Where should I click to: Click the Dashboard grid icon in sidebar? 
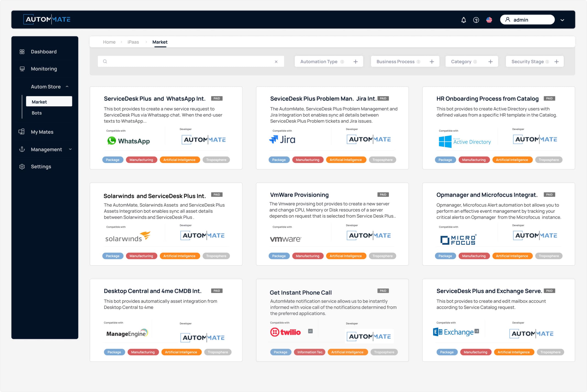[22, 52]
